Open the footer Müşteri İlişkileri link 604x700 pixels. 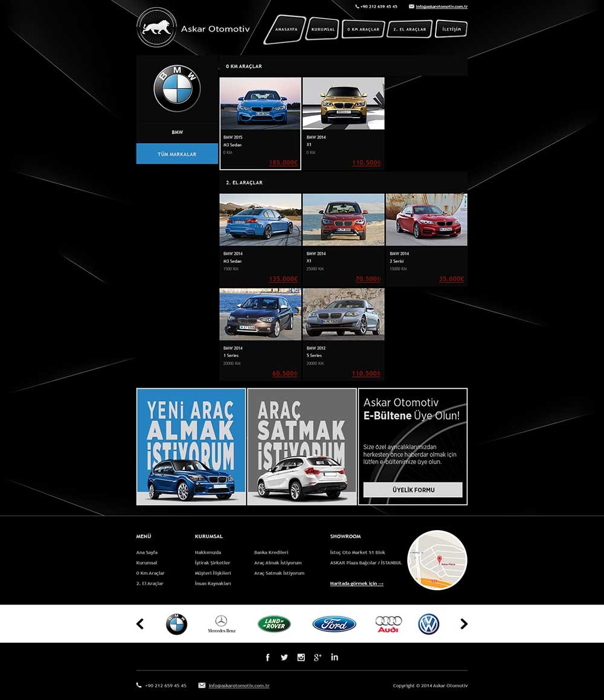click(x=213, y=573)
